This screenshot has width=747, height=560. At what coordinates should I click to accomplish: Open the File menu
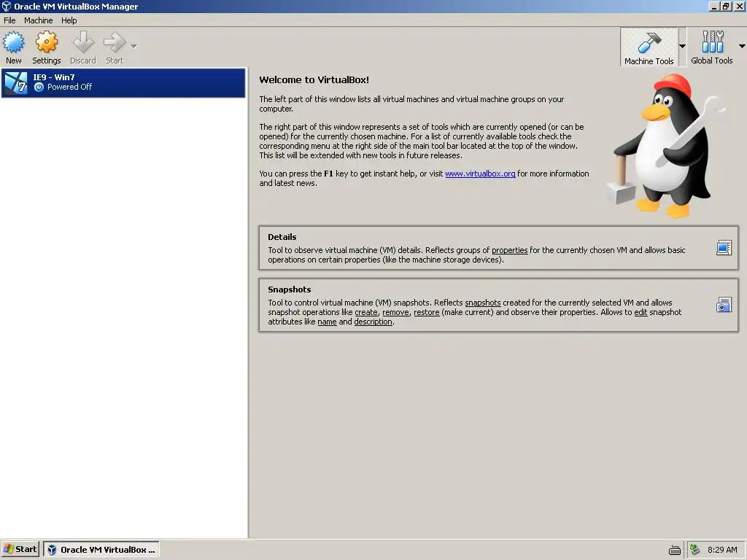click(9, 20)
